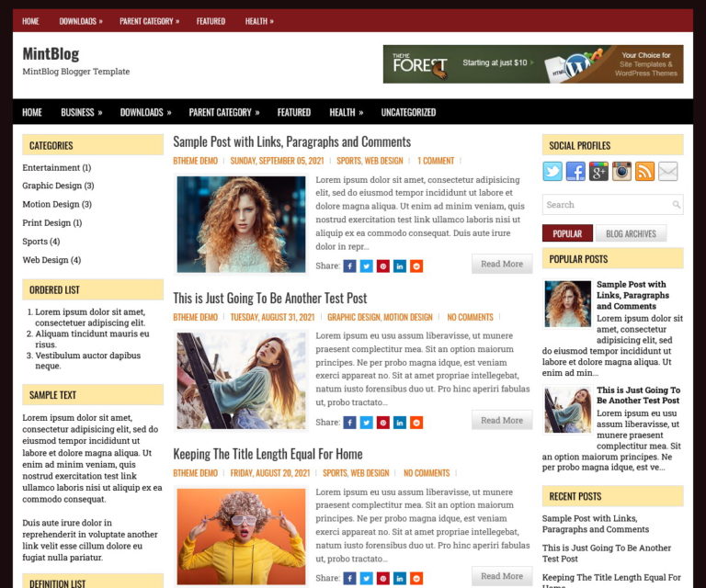
Task: Expand Downloads in the top red menu
Action: coord(81,21)
